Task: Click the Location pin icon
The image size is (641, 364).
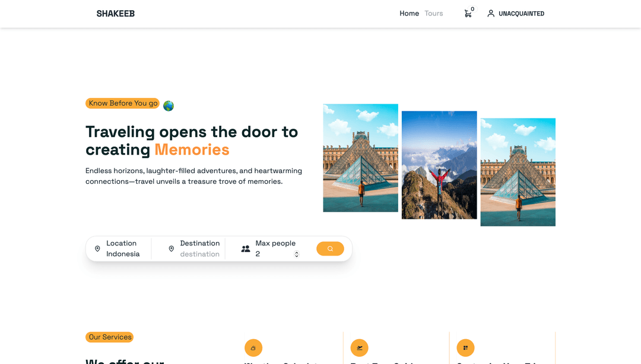Action: (97, 249)
